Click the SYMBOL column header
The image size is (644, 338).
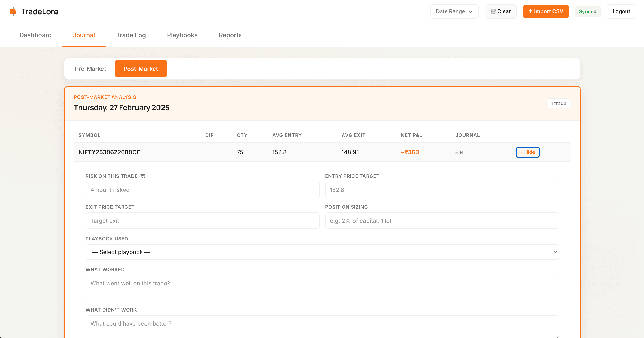(89, 135)
